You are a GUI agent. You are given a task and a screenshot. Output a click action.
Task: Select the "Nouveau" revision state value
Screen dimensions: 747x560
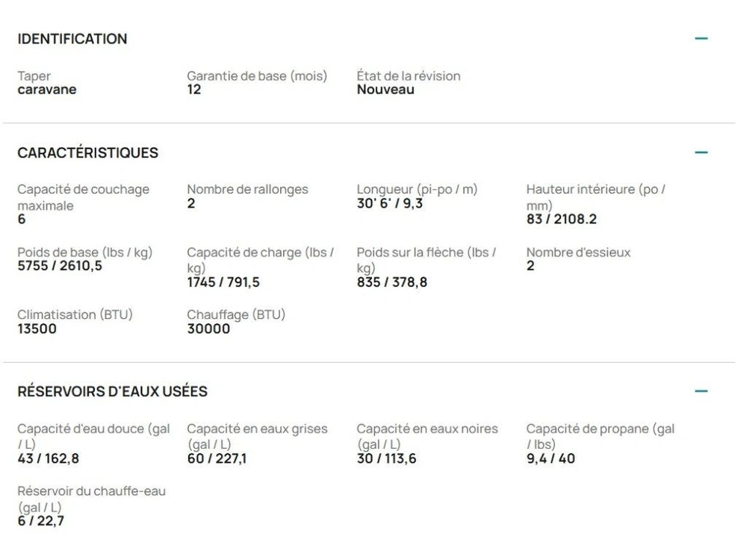tap(385, 90)
